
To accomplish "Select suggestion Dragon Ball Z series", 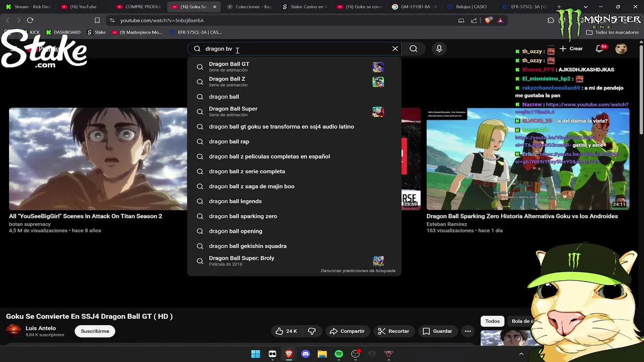I will click(x=294, y=82).
